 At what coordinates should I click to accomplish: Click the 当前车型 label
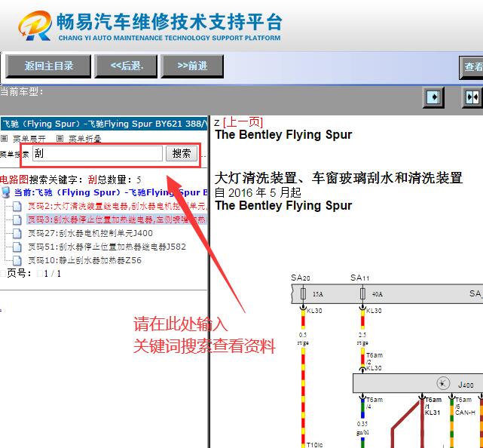click(x=22, y=91)
